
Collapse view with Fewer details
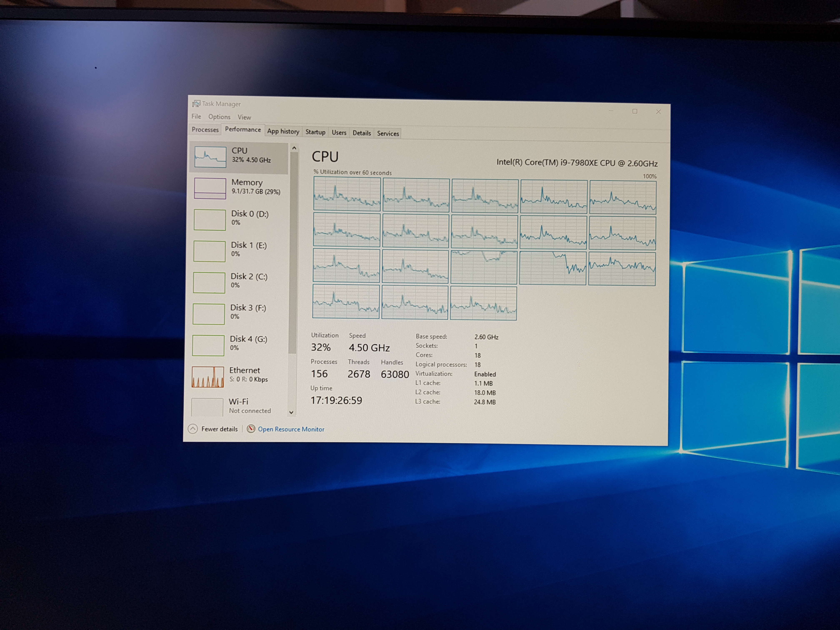(219, 429)
